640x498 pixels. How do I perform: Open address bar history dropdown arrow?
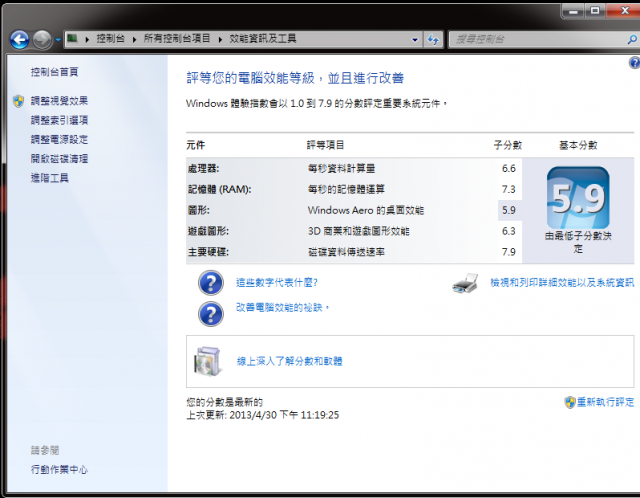415,40
